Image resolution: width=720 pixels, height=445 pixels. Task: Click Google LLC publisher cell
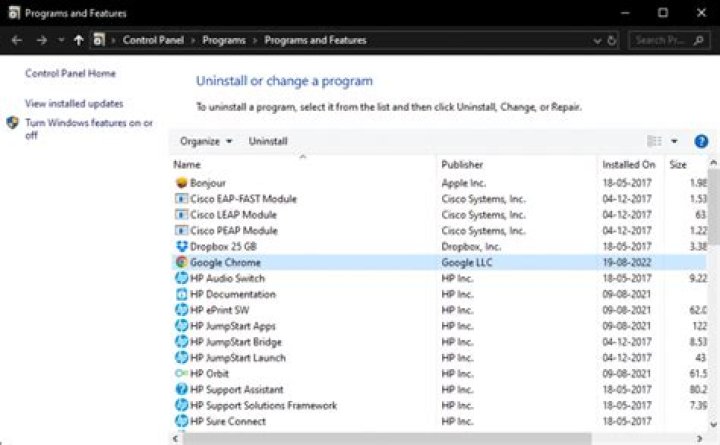(x=467, y=263)
